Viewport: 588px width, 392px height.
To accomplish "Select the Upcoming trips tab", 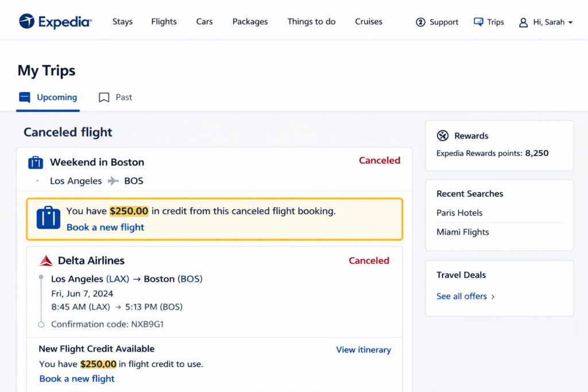I will coord(48,98).
